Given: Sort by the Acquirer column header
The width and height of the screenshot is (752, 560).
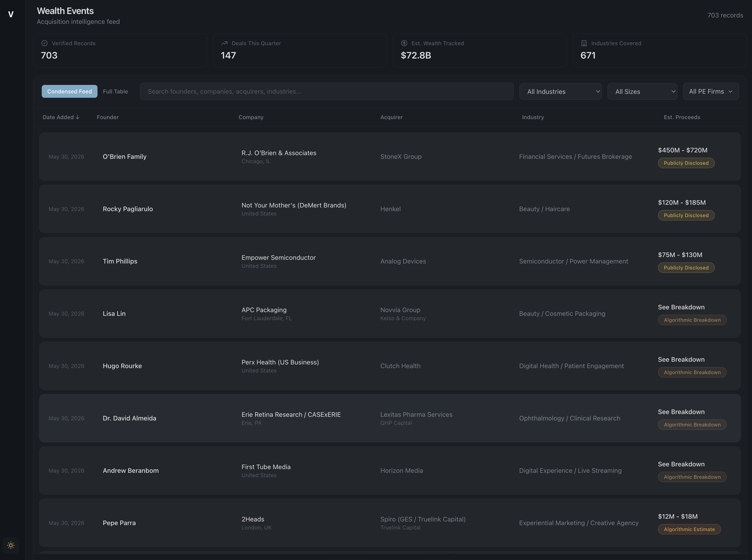Looking at the screenshot, I should tap(392, 117).
